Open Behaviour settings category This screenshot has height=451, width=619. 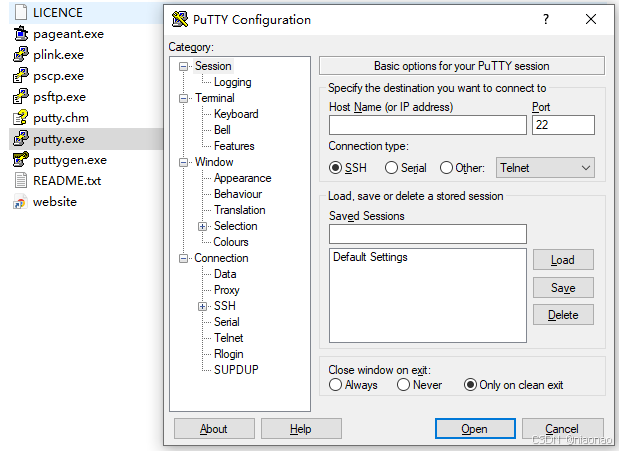pyautogui.click(x=238, y=194)
